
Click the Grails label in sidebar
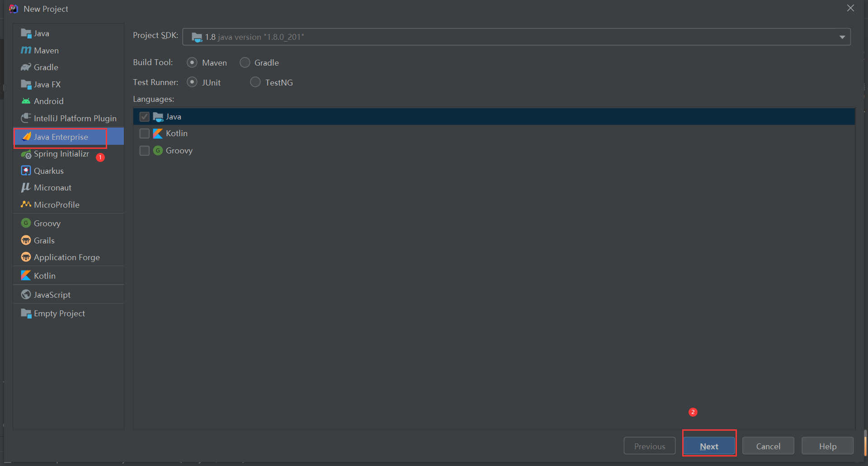click(44, 241)
